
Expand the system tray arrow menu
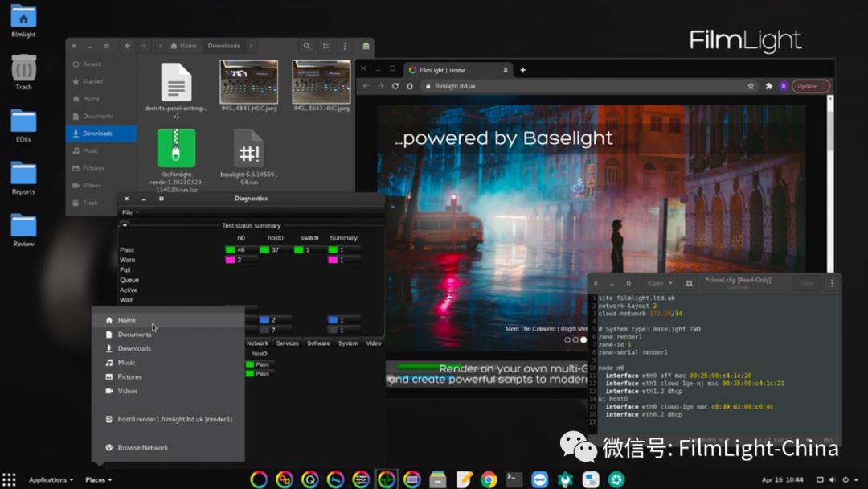[857, 479]
